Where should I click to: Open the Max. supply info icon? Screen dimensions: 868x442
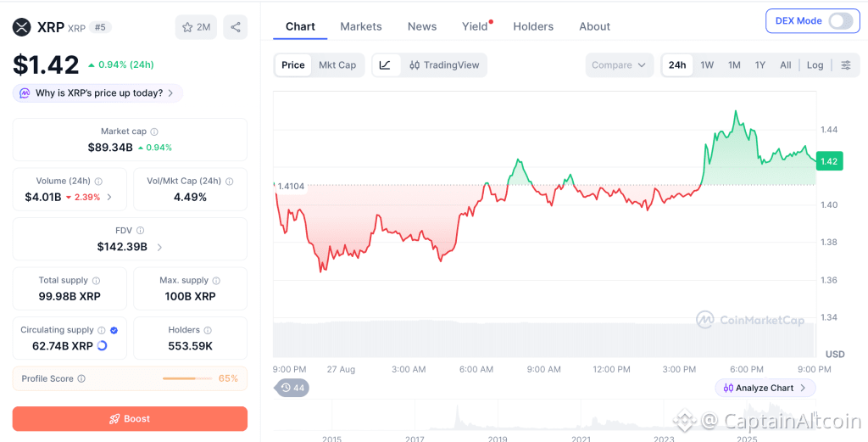coord(216,281)
